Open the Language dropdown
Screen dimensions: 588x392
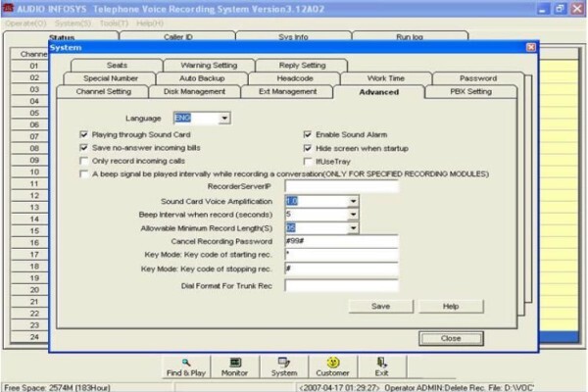(224, 119)
